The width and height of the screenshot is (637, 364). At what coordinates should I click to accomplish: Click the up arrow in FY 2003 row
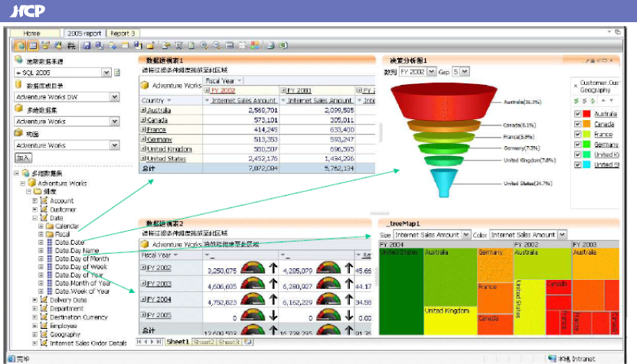tap(273, 285)
